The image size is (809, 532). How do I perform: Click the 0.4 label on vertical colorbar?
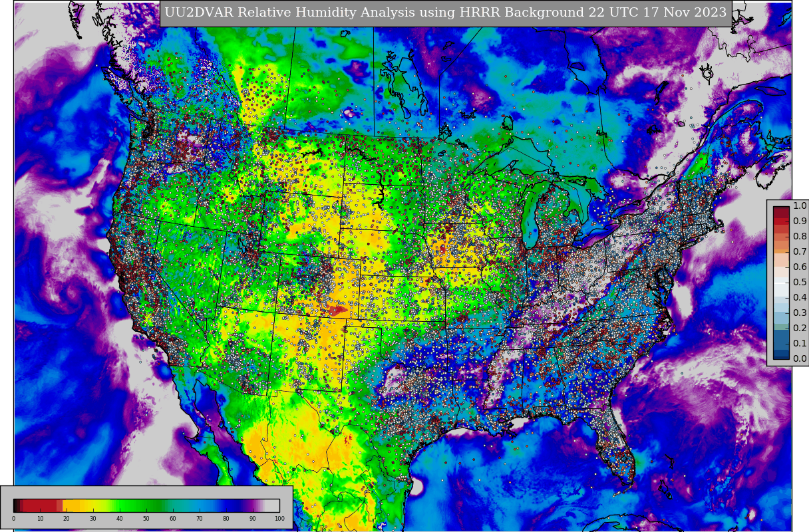point(800,298)
